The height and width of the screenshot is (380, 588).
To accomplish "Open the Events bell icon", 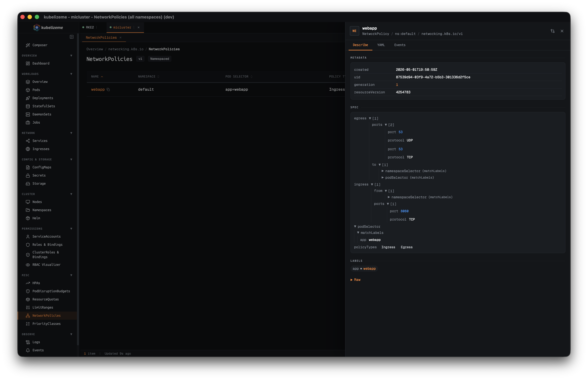I will (x=28, y=350).
